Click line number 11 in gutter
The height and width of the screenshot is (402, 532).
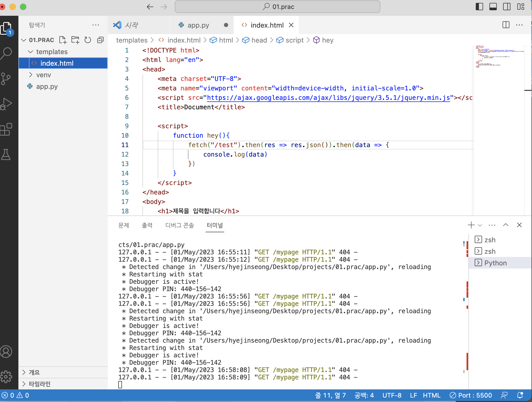(125, 145)
